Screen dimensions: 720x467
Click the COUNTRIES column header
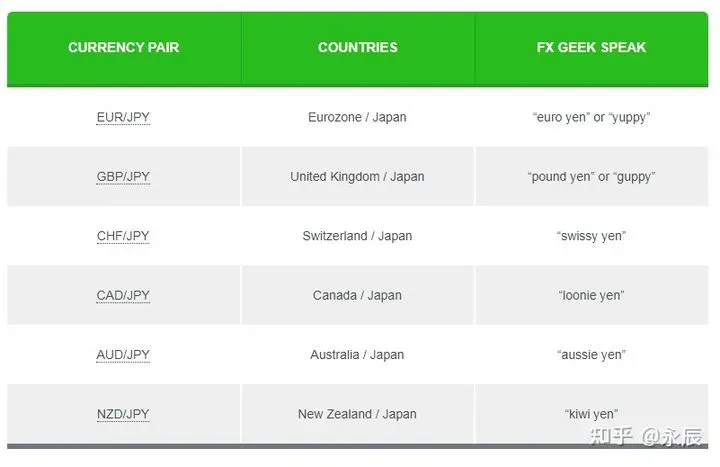(357, 47)
